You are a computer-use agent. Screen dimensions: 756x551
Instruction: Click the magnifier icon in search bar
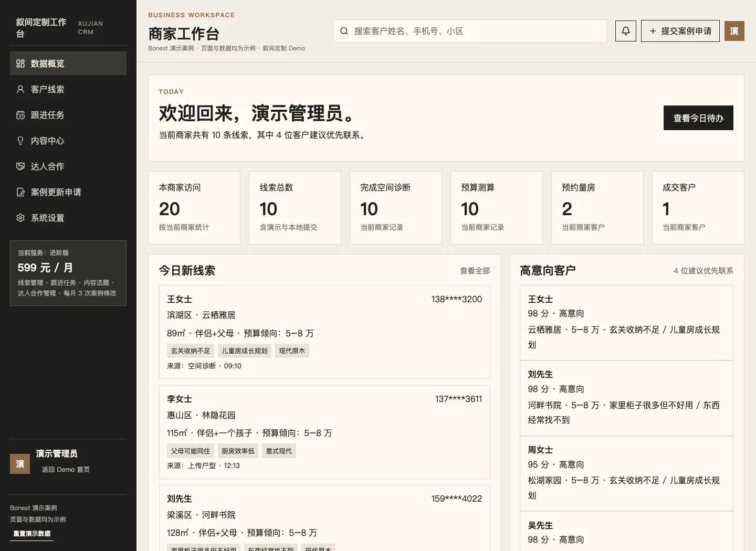344,31
